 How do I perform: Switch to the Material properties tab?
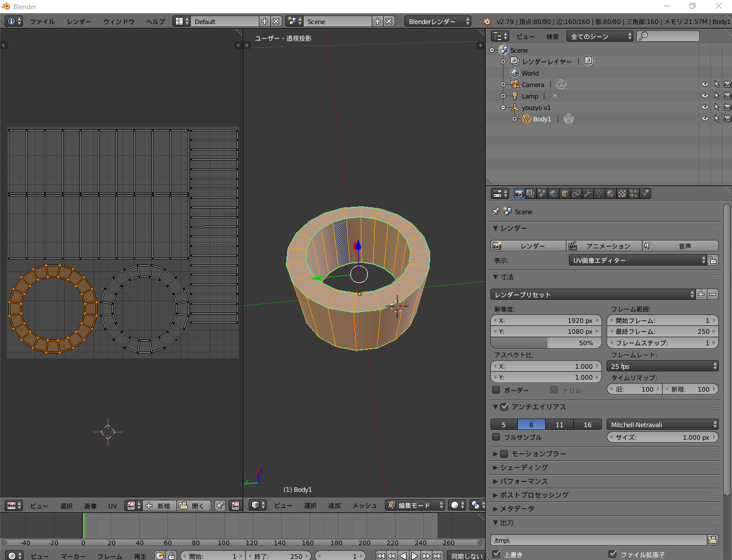pyautogui.click(x=611, y=194)
